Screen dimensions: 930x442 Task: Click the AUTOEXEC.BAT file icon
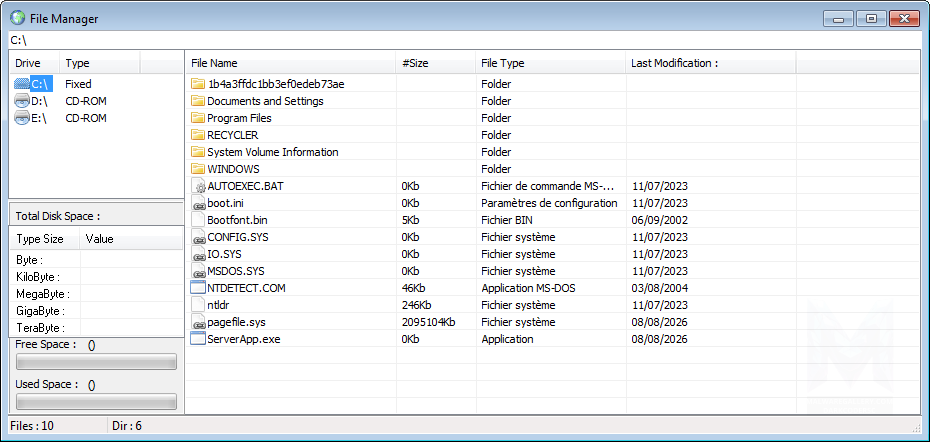[198, 186]
